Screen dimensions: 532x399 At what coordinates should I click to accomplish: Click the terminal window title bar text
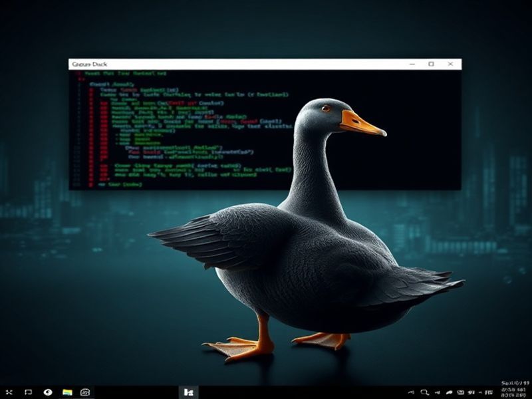coord(90,64)
